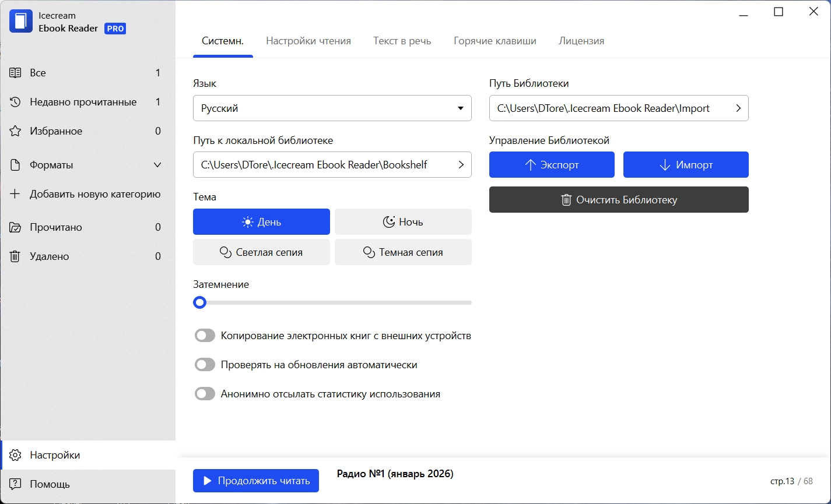This screenshot has width=831, height=504.
Task: Expand the Форматы category list
Action: tap(157, 165)
